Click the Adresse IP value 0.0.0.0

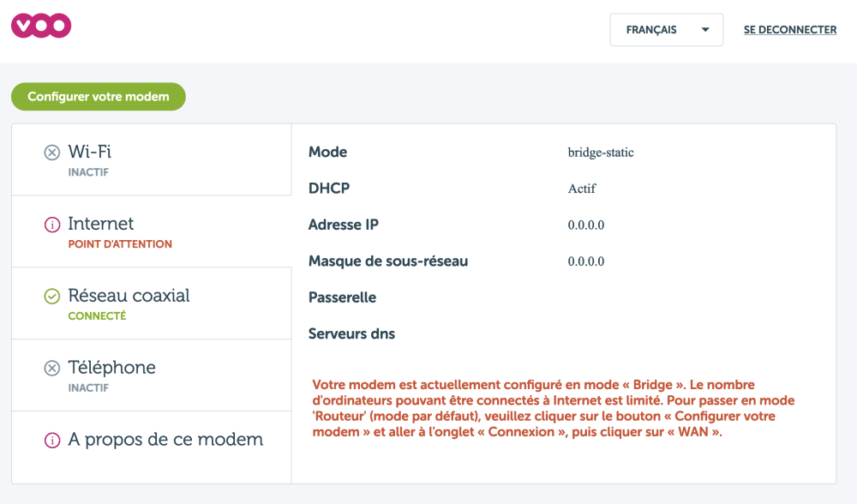tap(586, 225)
